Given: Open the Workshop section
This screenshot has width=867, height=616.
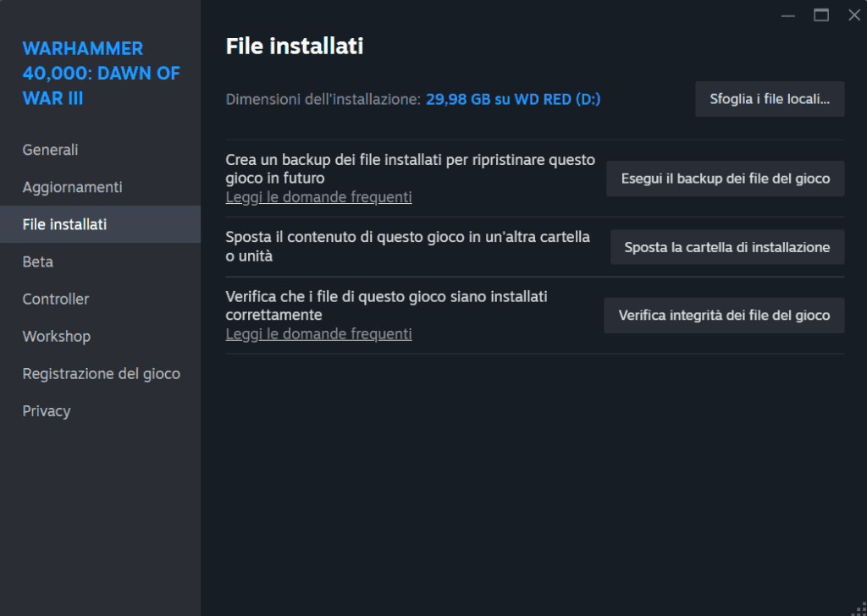Looking at the screenshot, I should click(56, 336).
